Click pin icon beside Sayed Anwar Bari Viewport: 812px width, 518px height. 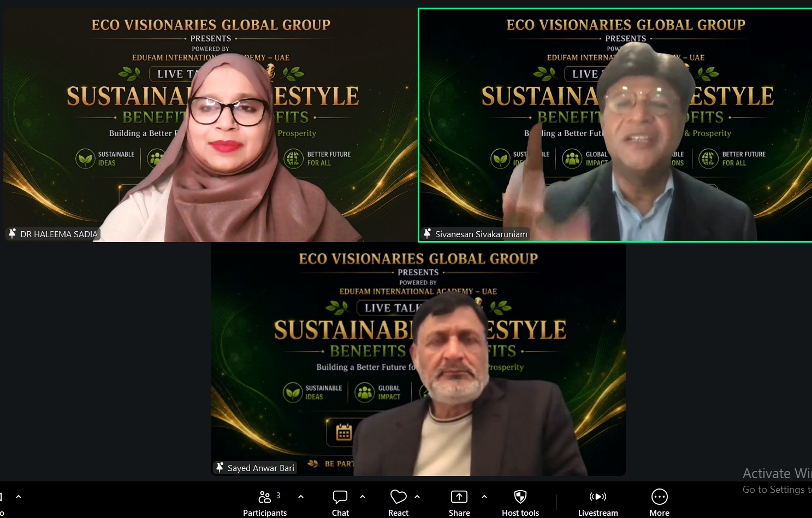click(x=220, y=468)
